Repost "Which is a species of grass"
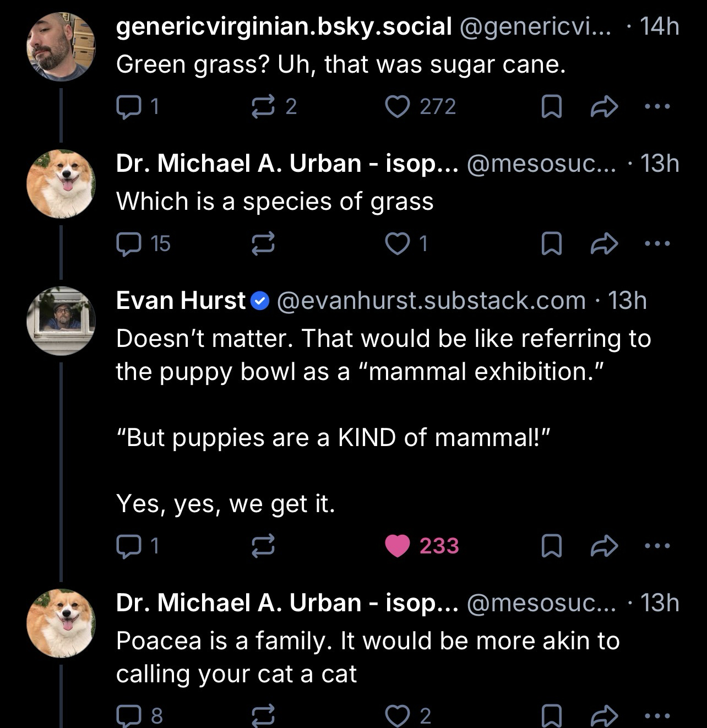Screen dimensions: 707x728 263,244
